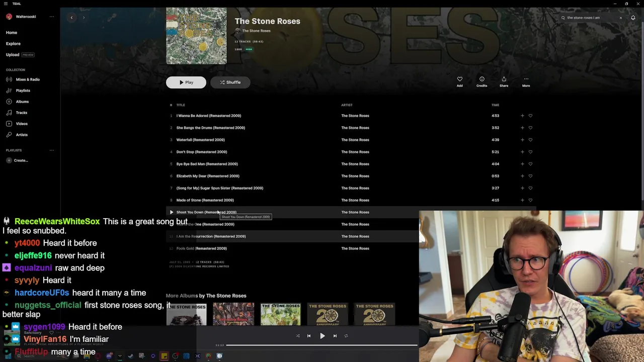Viewport: 644px width, 362px height.
Task: Add Waterfall track with plus icon
Action: 522,140
